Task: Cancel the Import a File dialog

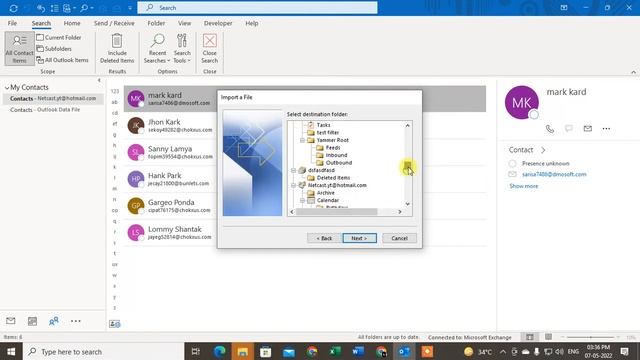Action: [x=399, y=238]
